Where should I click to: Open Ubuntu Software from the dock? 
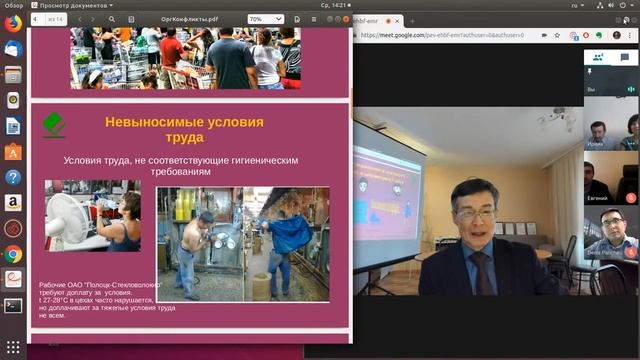pos(13,152)
